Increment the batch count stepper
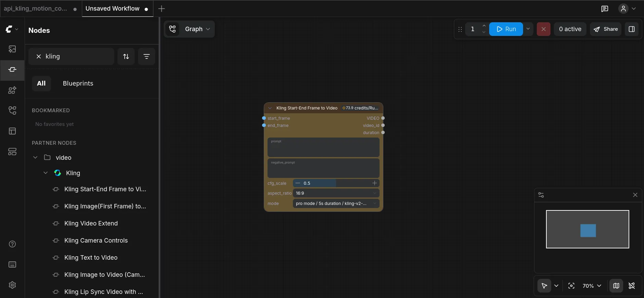Image resolution: width=644 pixels, height=298 pixels. pyautogui.click(x=484, y=26)
